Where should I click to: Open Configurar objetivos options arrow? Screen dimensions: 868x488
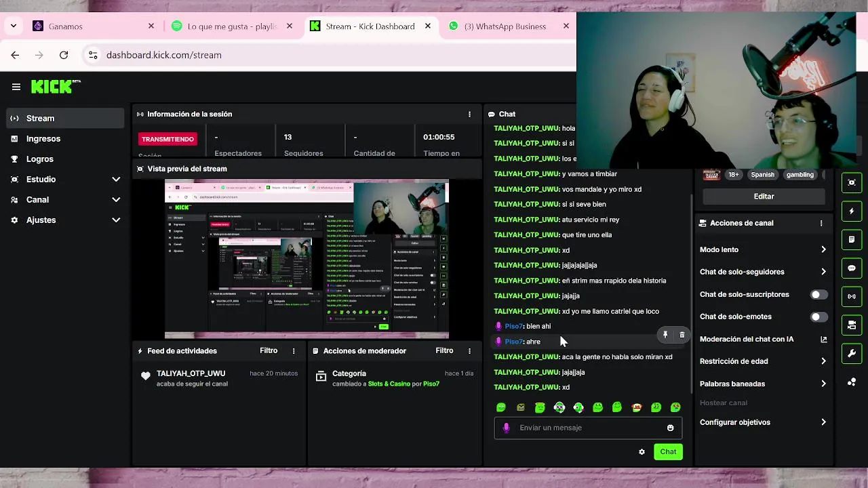[823, 423]
